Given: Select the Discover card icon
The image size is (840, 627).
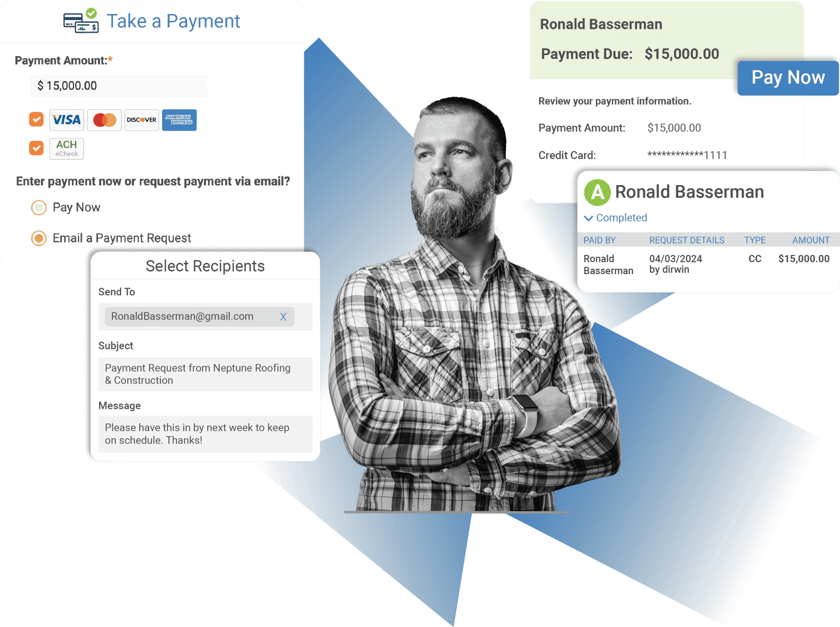Looking at the screenshot, I should pyautogui.click(x=140, y=119).
